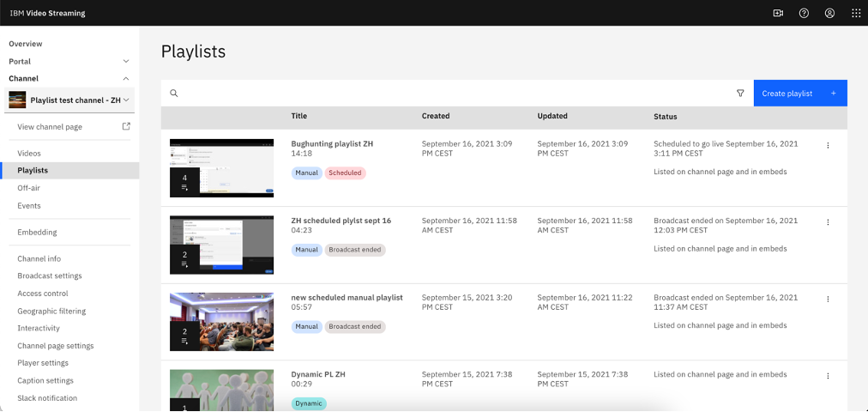The image size is (868, 412).
Task: Click the 05:57 duration text
Action: [x=302, y=307]
